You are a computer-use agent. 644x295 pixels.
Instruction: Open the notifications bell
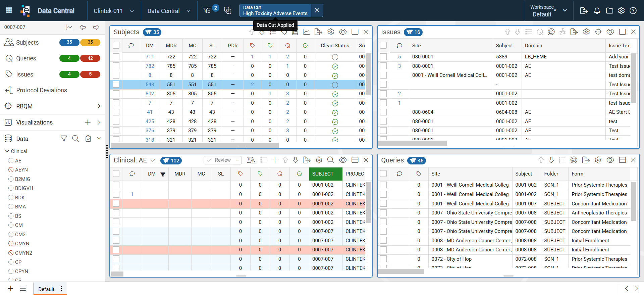tap(597, 11)
